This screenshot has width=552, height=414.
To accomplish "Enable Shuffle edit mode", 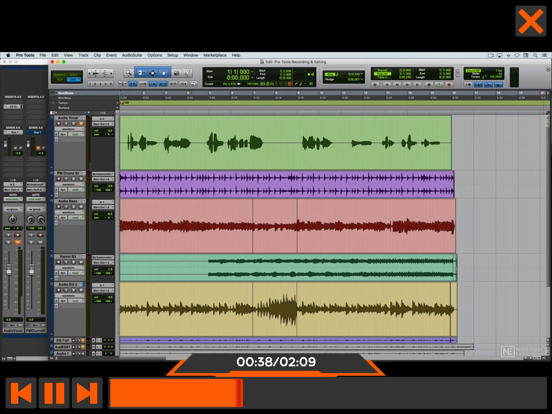I will tap(59, 75).
